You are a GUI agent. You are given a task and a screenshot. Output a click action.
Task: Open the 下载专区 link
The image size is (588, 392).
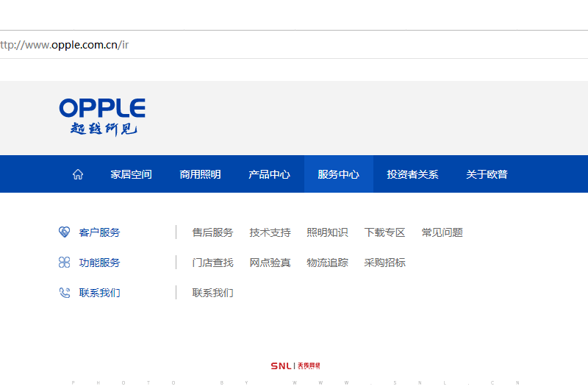tap(384, 232)
